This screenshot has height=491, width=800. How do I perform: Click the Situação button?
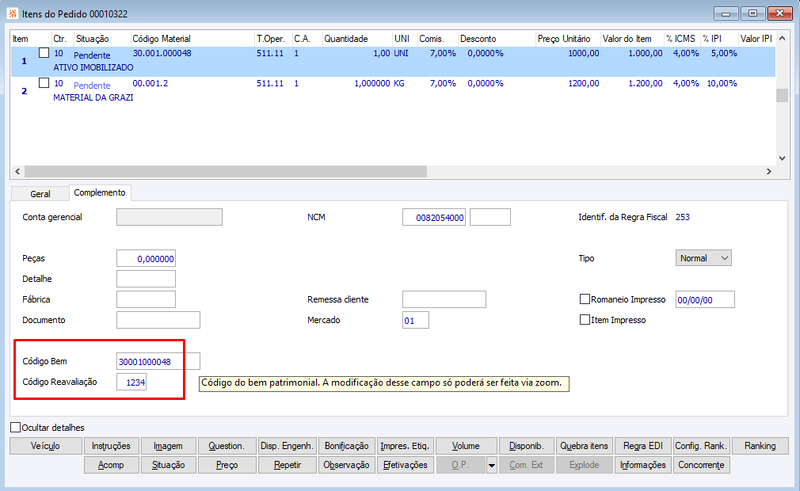point(168,465)
